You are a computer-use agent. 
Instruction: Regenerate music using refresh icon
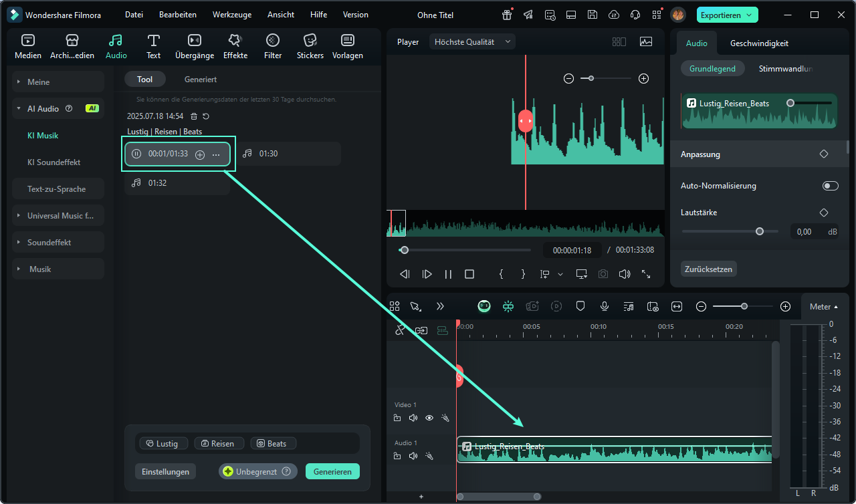[x=206, y=116]
